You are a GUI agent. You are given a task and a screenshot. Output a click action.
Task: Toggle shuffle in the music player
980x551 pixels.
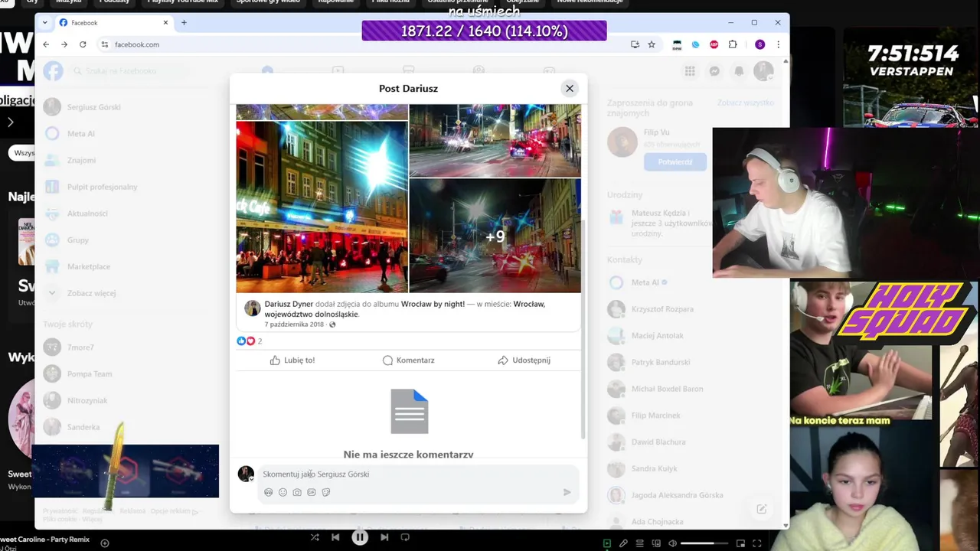(x=315, y=537)
